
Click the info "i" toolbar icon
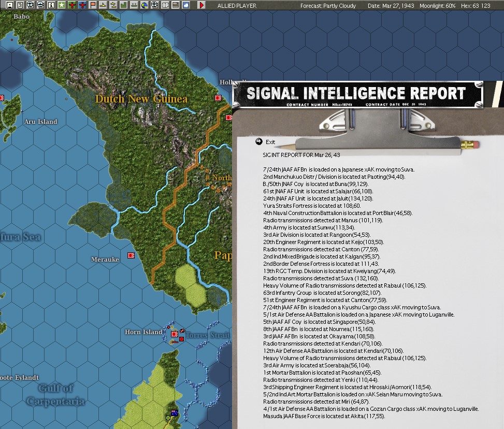tap(51, 5)
